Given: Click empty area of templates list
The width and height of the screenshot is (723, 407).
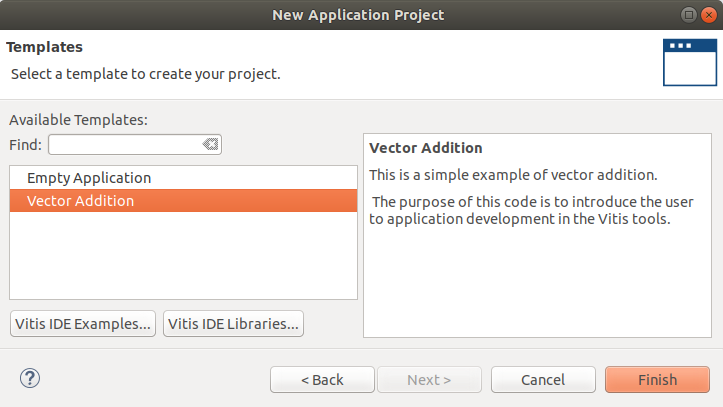Looking at the screenshot, I should click(x=184, y=255).
